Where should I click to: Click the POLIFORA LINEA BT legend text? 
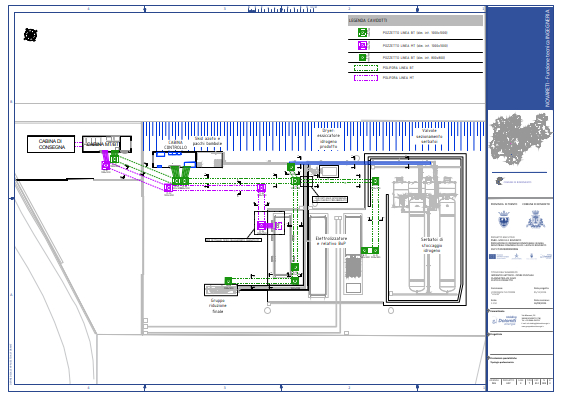(398, 68)
